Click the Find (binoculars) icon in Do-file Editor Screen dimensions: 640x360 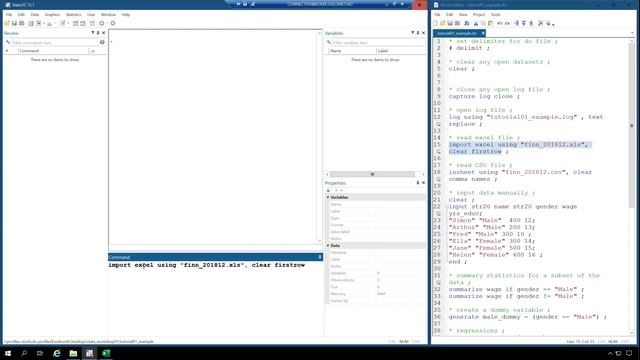(467, 23)
